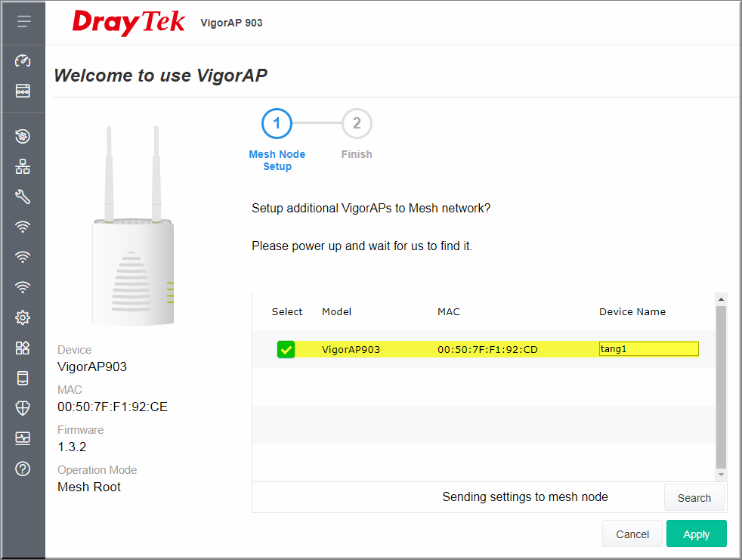
Task: Go to step 2 Finish in wizard
Action: click(x=357, y=123)
